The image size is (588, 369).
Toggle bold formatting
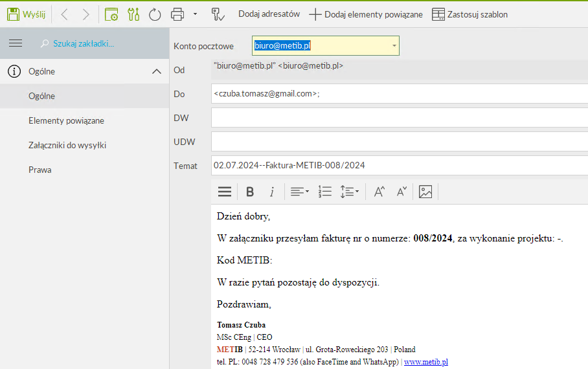[250, 192]
